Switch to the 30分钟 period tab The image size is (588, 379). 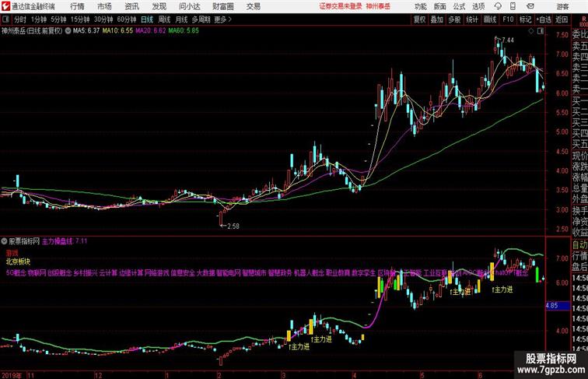pos(103,19)
